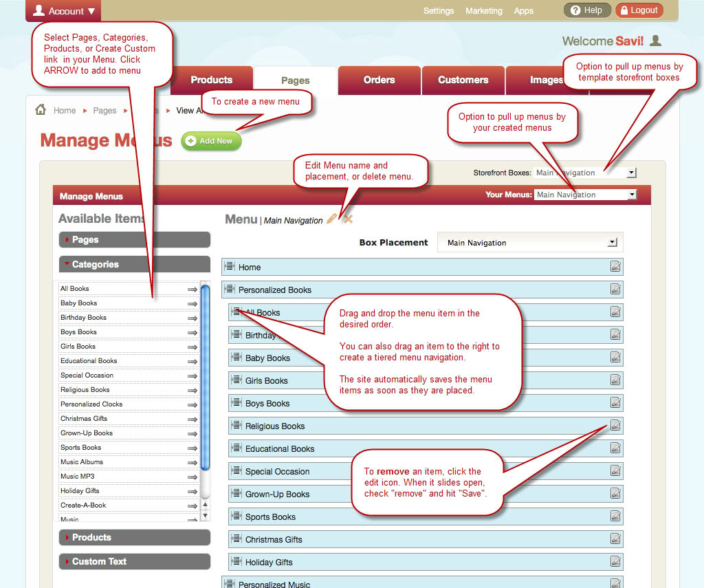This screenshot has height=588, width=704.
Task: Click the Logout button
Action: pyautogui.click(x=639, y=10)
